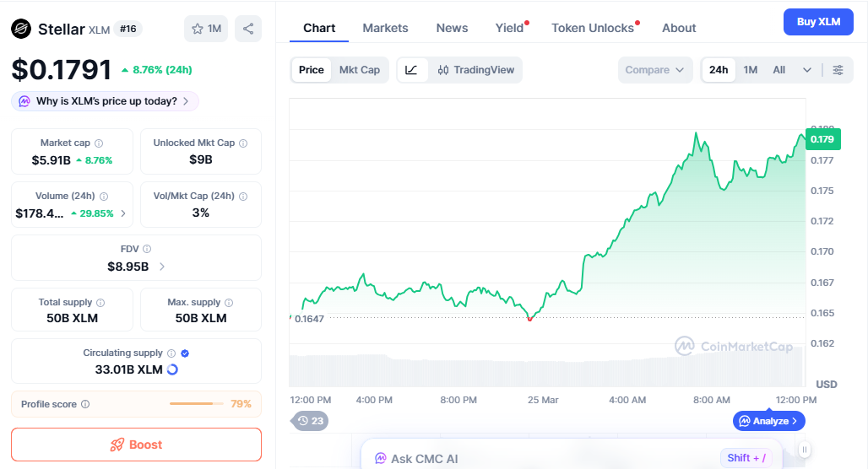Click the Buy XLM button
868x469 pixels.
[818, 22]
